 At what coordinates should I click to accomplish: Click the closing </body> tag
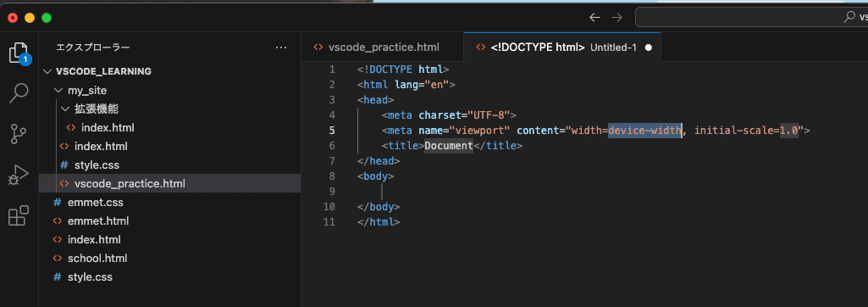click(x=379, y=207)
